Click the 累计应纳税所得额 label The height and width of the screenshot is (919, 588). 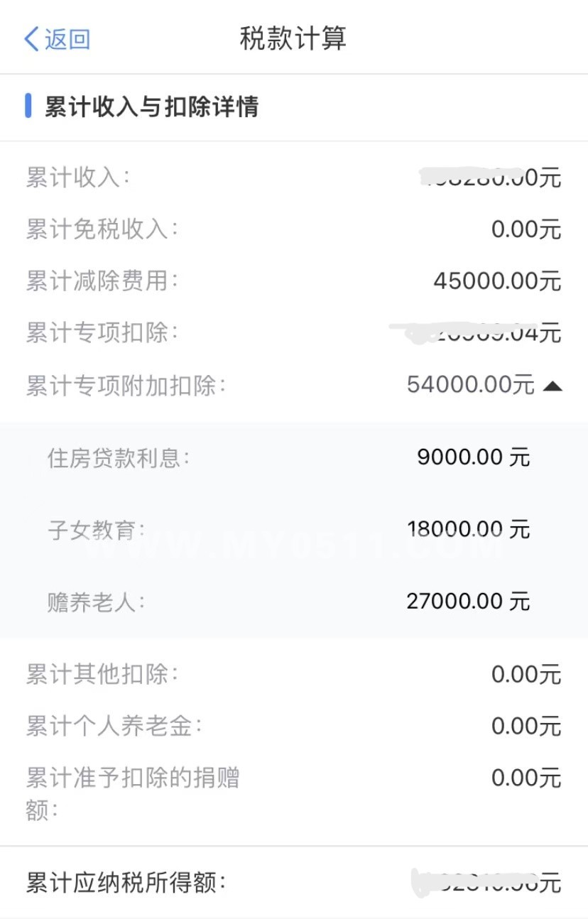126,883
